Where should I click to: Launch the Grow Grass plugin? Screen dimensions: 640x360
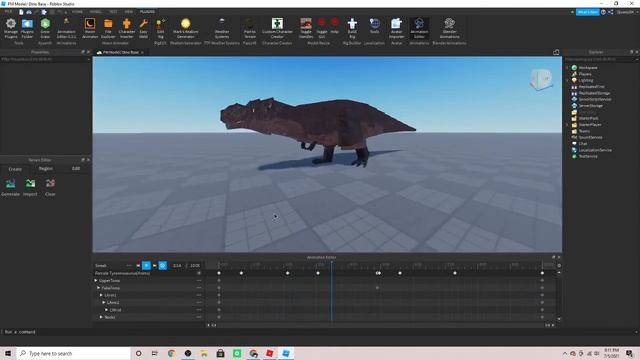pos(45,28)
